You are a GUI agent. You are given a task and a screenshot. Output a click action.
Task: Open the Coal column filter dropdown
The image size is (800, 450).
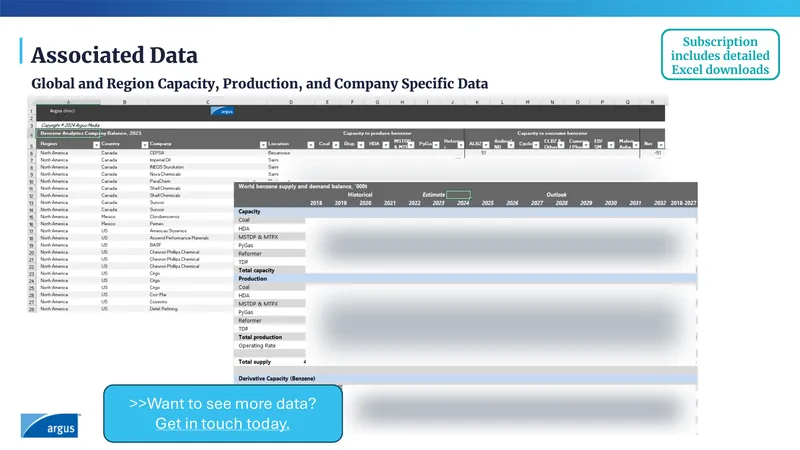pos(336,145)
